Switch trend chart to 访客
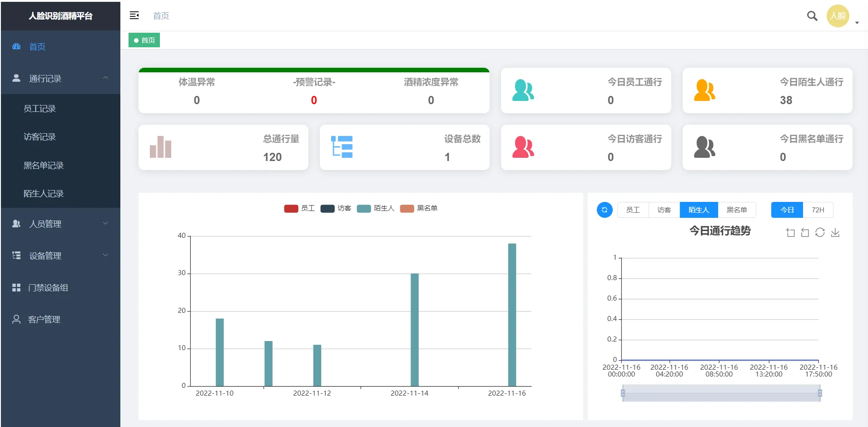 pos(664,210)
